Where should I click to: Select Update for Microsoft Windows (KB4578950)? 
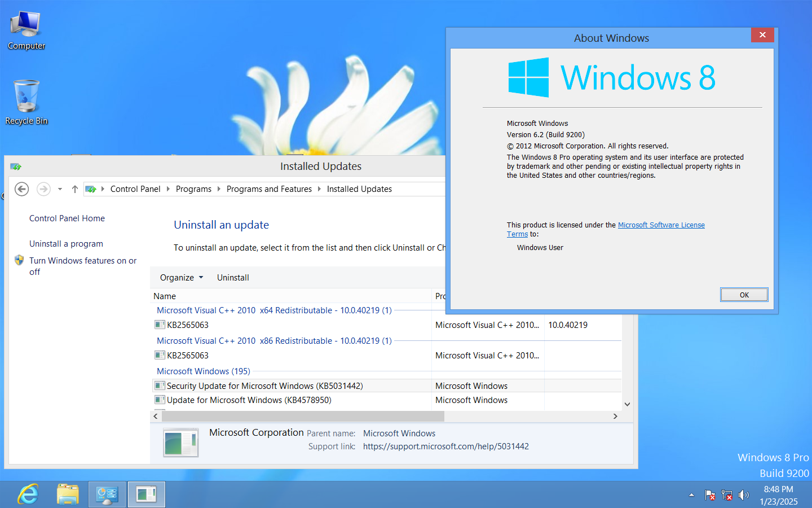pos(249,400)
